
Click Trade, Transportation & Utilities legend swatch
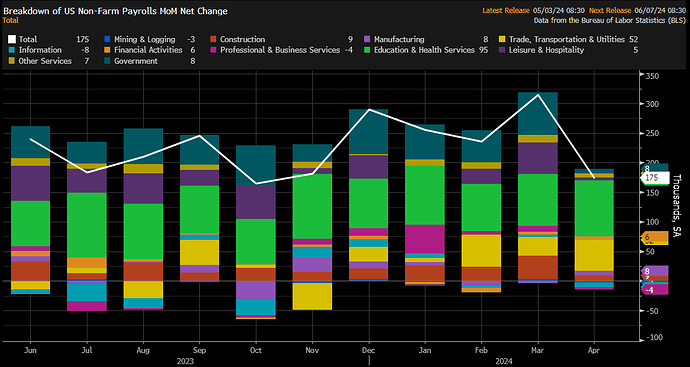(502, 40)
